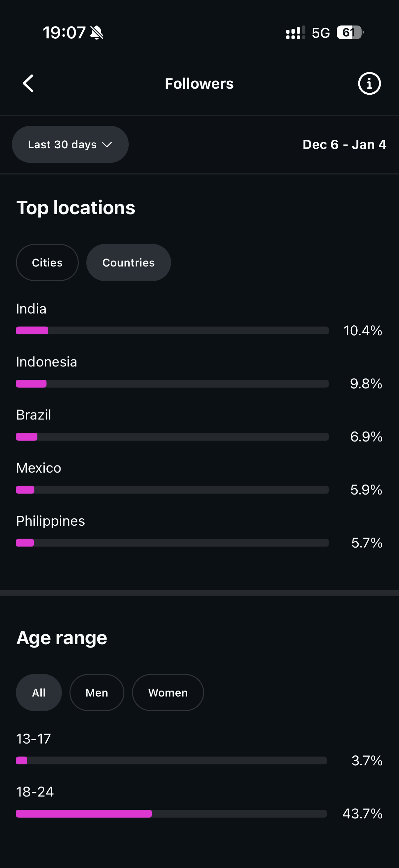The width and height of the screenshot is (399, 868).
Task: Show age range for All
Action: [39, 693]
